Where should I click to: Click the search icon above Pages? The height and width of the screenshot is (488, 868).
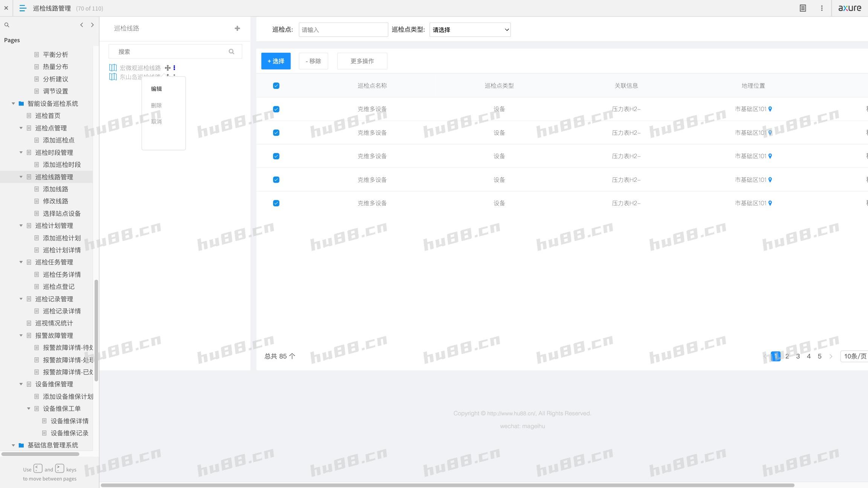(7, 25)
